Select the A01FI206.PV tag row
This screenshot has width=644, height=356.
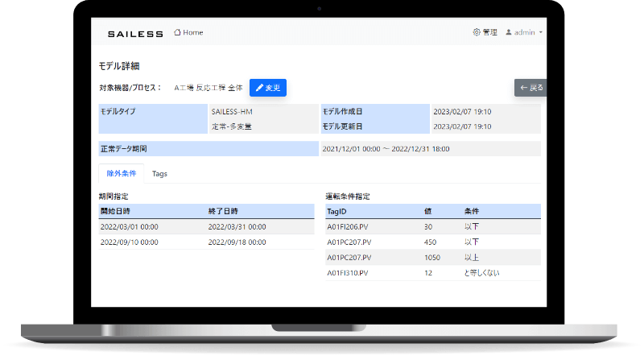[349, 227]
